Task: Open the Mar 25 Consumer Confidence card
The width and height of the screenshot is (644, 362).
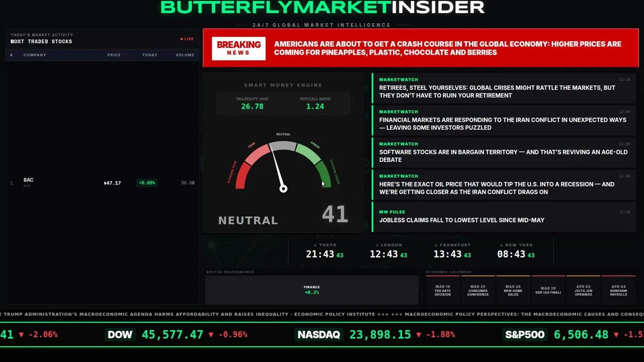Action: tap(478, 290)
